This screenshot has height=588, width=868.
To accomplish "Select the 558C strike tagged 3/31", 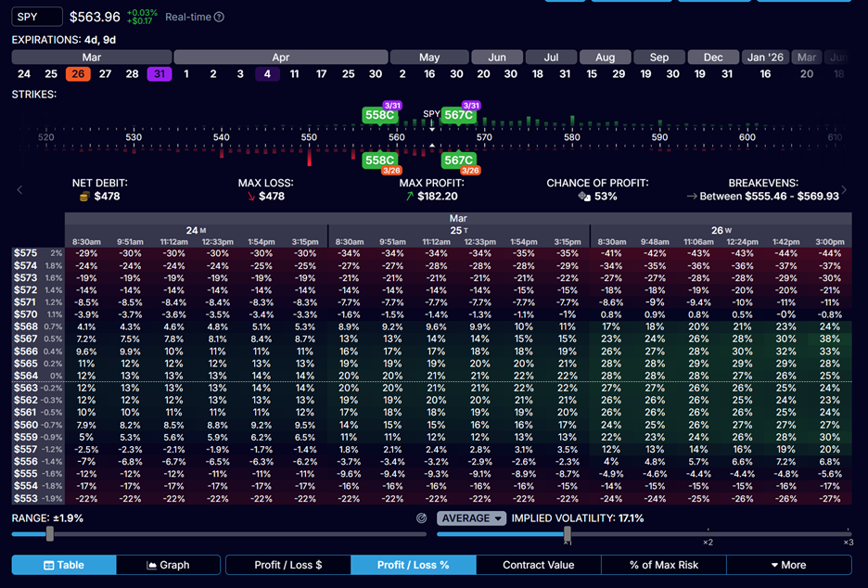I will click(380, 115).
